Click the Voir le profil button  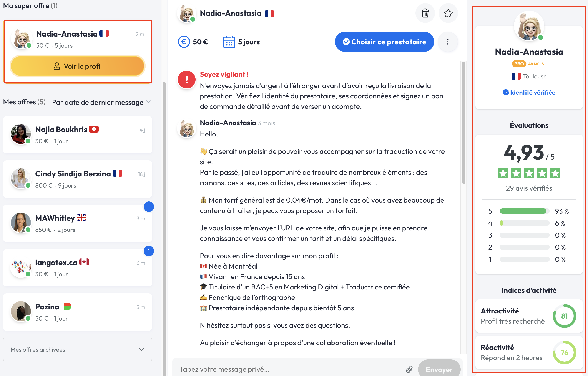tap(78, 66)
